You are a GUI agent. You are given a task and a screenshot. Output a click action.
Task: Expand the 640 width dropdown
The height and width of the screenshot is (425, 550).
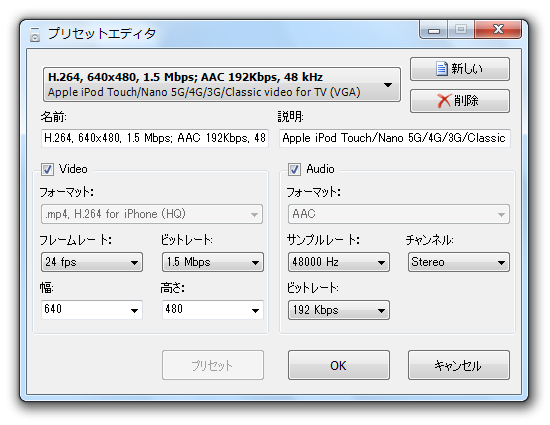pos(92,310)
